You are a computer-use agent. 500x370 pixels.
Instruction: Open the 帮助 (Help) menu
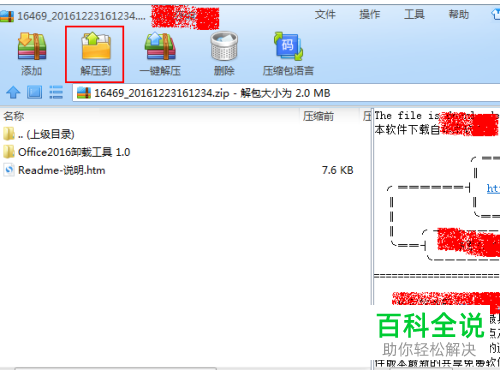pyautogui.click(x=459, y=14)
